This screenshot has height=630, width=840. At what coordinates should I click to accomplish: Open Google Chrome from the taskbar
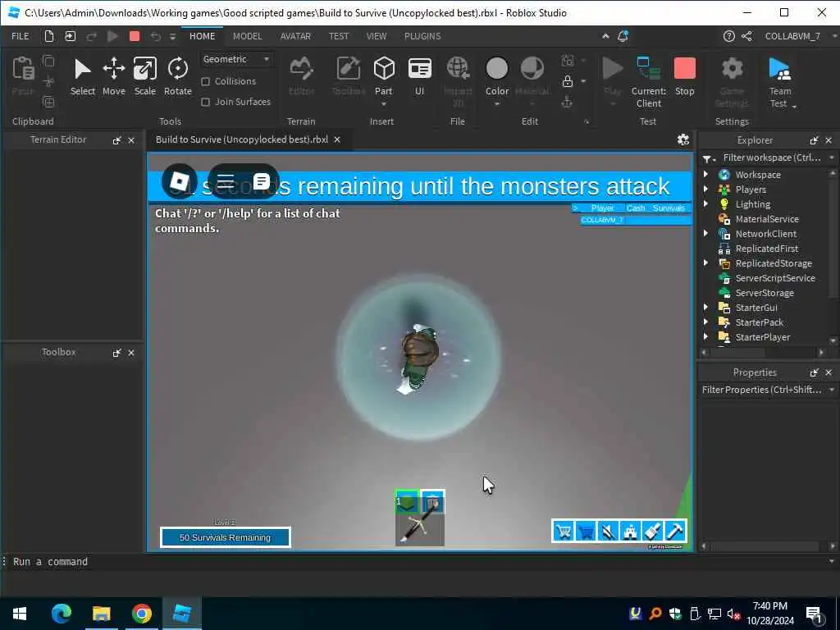(x=141, y=614)
